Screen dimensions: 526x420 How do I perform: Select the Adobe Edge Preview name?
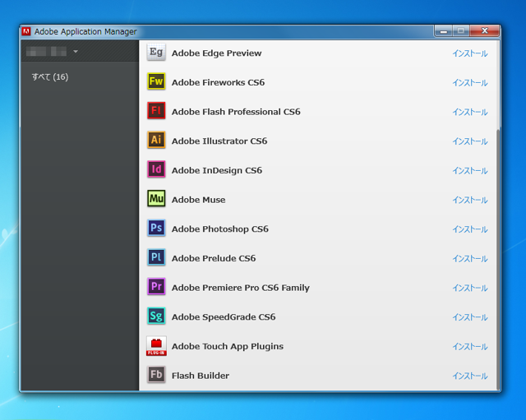216,53
